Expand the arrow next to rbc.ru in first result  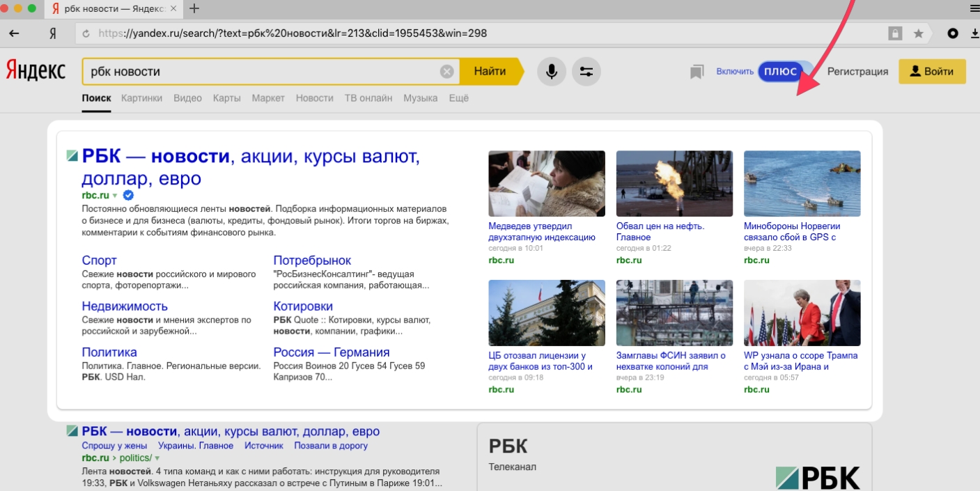click(x=115, y=196)
